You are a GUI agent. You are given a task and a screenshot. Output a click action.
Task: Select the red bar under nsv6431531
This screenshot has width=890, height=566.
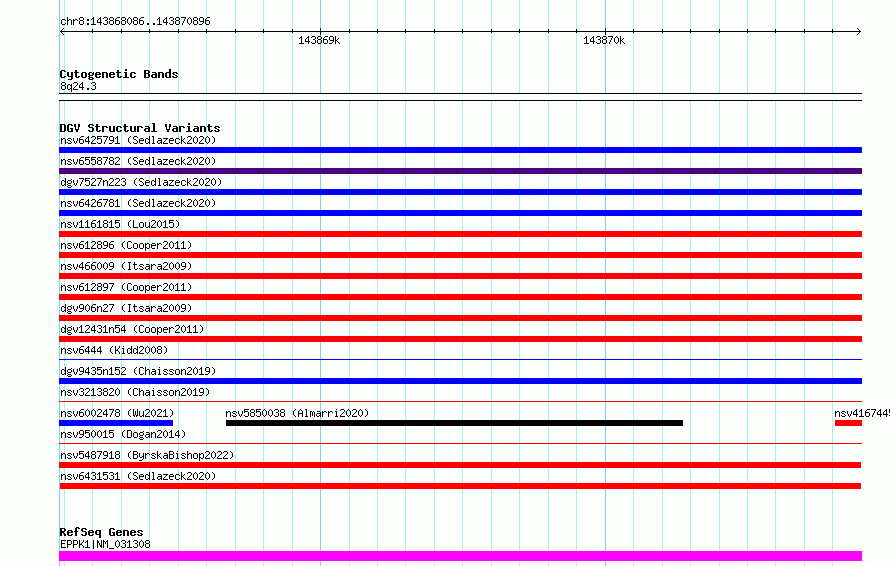(460, 486)
